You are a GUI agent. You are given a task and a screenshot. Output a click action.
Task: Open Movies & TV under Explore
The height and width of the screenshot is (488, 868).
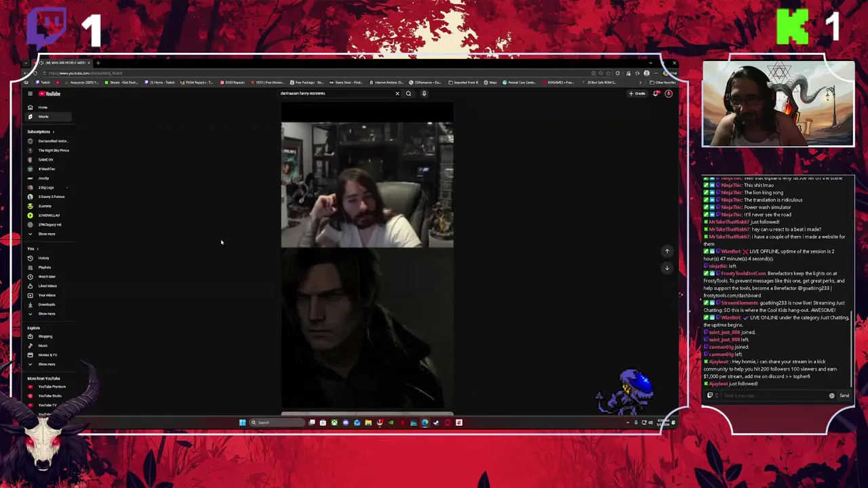coord(47,355)
